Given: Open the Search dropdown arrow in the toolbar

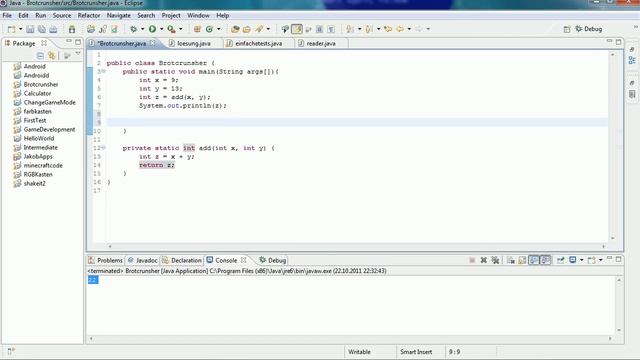Looking at the screenshot, I should [x=268, y=29].
